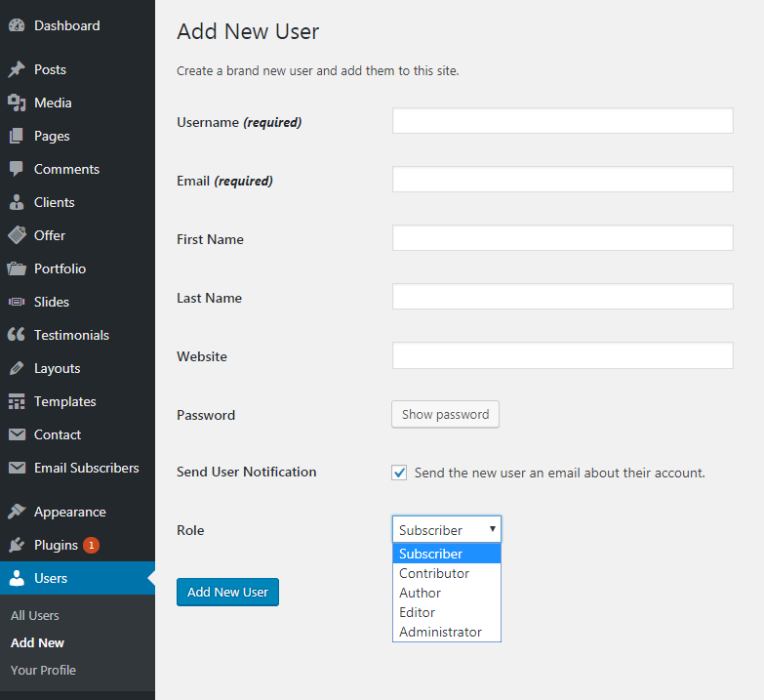
Task: Click the Plugins plug icon
Action: [x=17, y=545]
